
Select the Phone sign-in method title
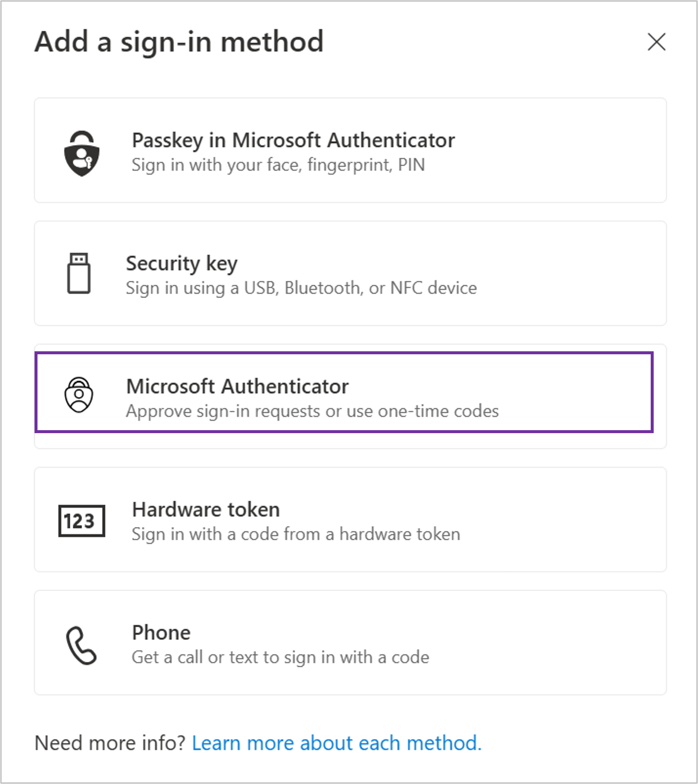[x=161, y=633]
